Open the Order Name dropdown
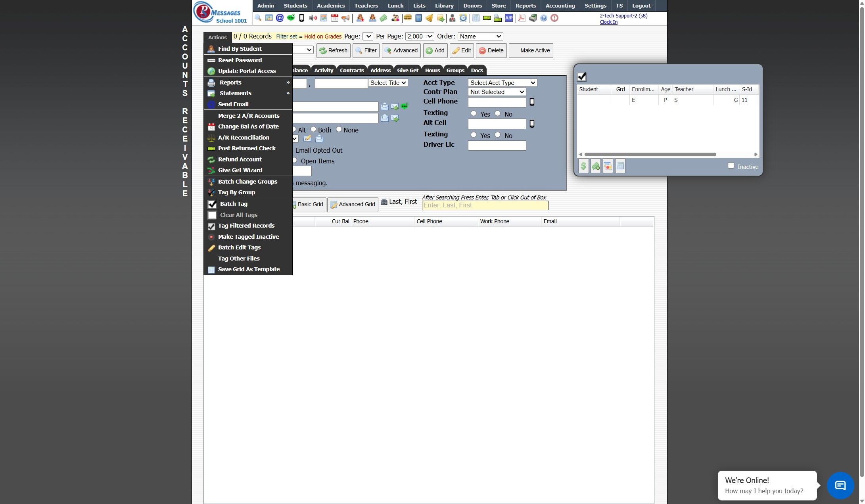The height and width of the screenshot is (504, 865). point(480,36)
